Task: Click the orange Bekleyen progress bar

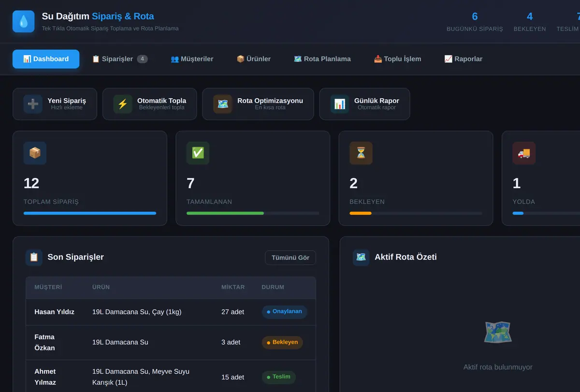Action: (x=361, y=213)
